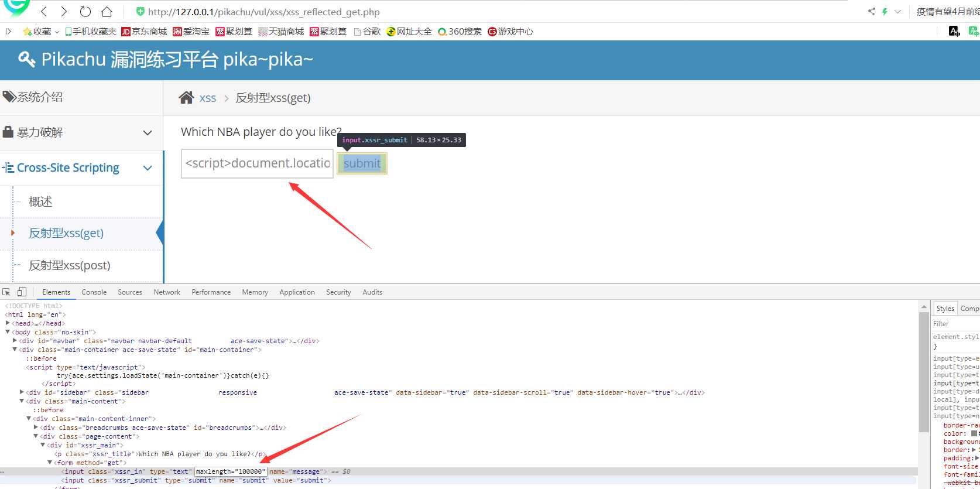Open the 天猫商城 bookmark
This screenshot has height=489, width=980.
(x=281, y=31)
